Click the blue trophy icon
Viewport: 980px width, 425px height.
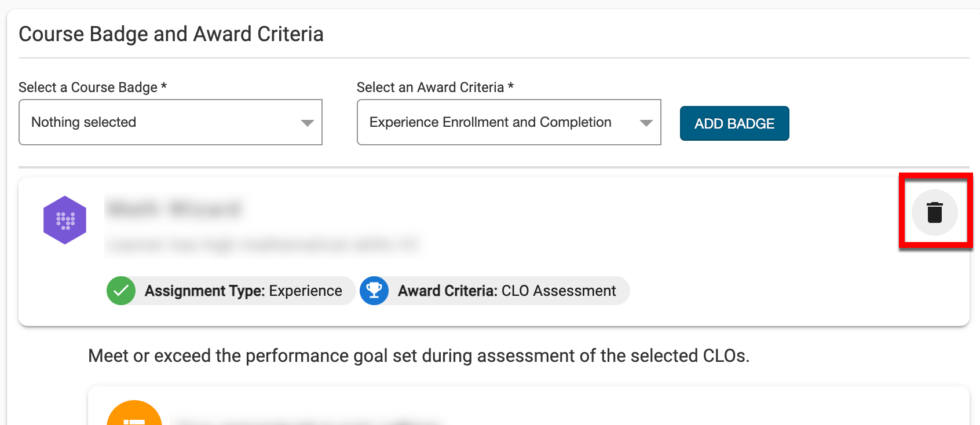coord(374,291)
